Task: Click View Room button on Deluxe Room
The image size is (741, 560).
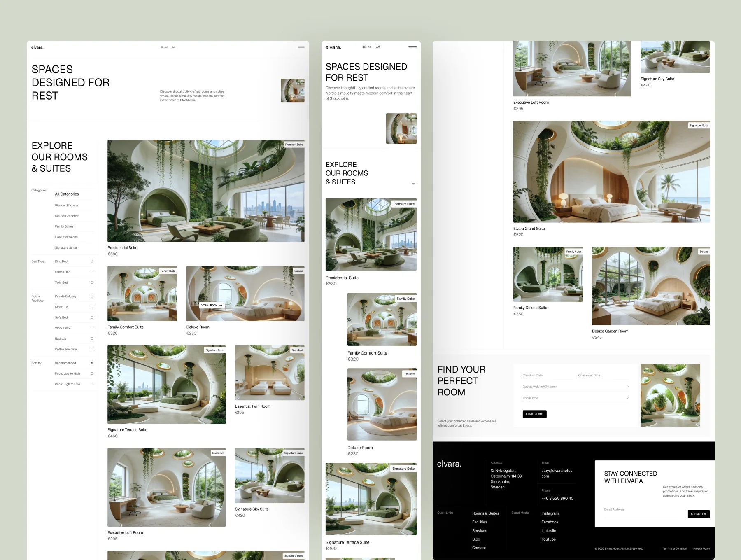Action: 212,305
